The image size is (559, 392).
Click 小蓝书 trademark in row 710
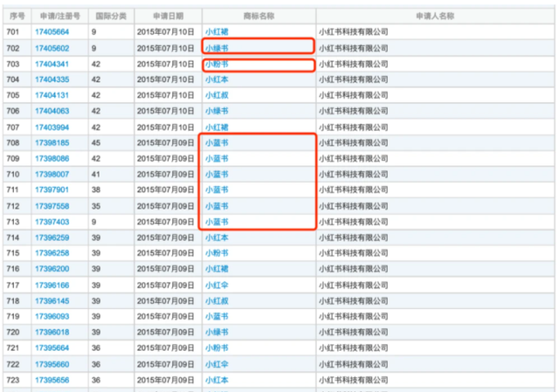[217, 174]
